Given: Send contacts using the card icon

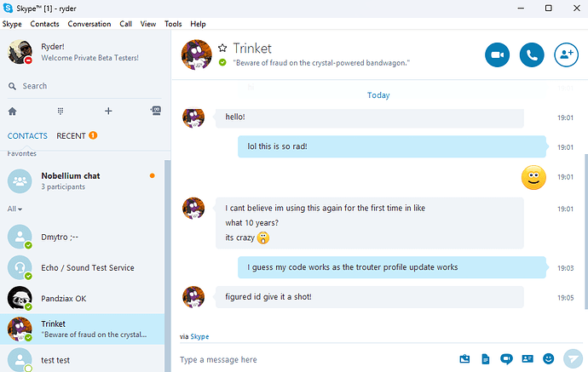Looking at the screenshot, I should [527, 359].
